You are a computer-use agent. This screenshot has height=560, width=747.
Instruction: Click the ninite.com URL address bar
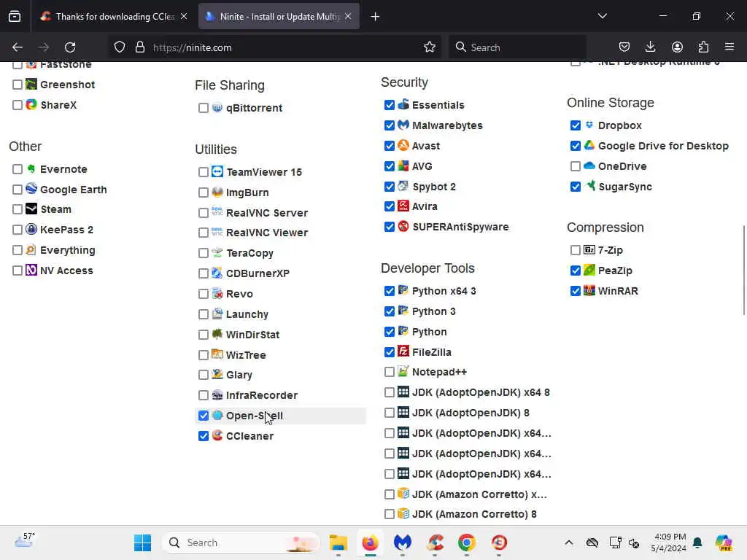(x=276, y=47)
